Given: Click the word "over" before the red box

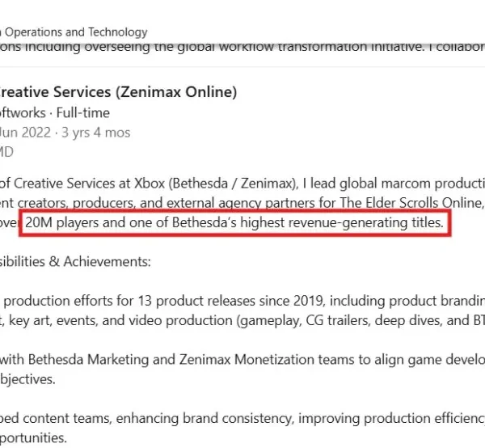Looking at the screenshot, I should tap(9, 222).
